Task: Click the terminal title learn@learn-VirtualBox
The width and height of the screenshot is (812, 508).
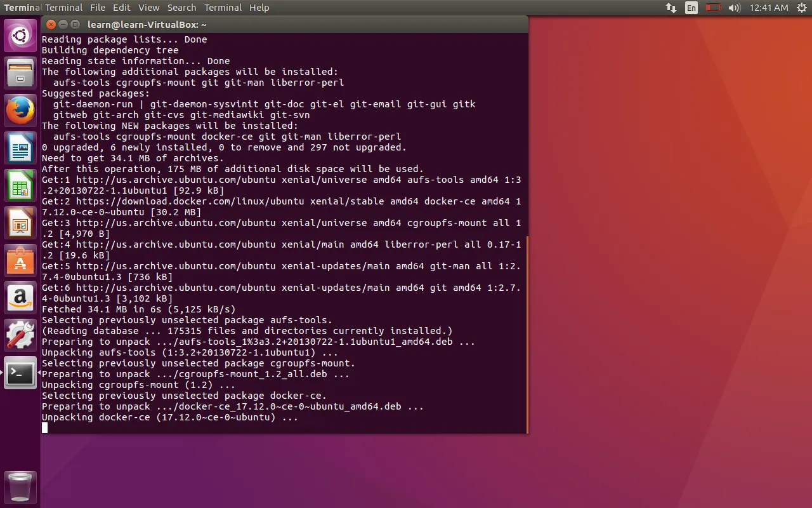Action: point(147,24)
